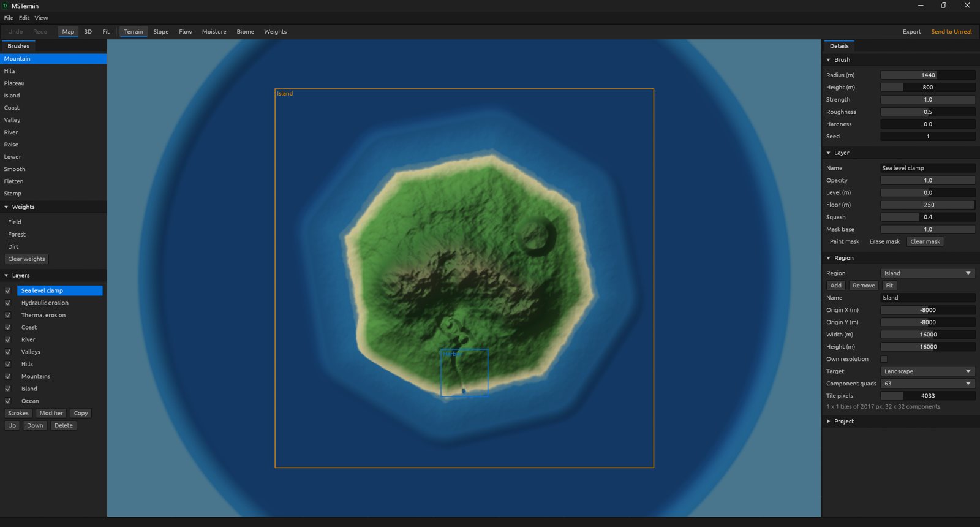Show the Slope display mode
Image resolution: width=980 pixels, height=527 pixels.
[x=161, y=32]
